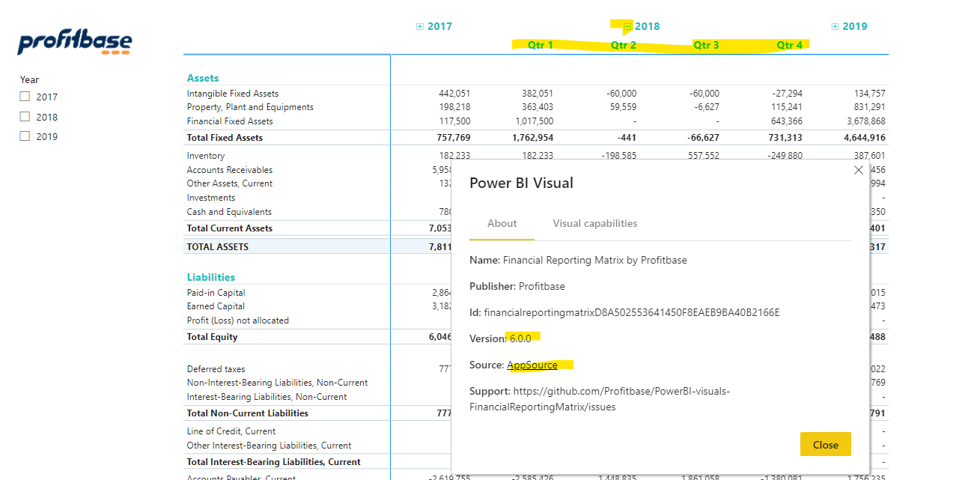Viewport: 980px width, 480px height.
Task: Click the 3,678,868 cell
Action: 866,121
